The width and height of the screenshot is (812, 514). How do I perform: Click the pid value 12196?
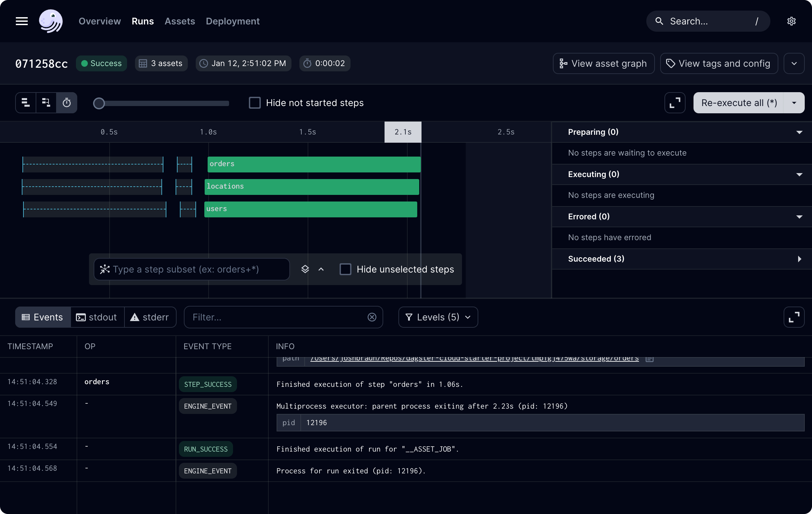coord(316,422)
